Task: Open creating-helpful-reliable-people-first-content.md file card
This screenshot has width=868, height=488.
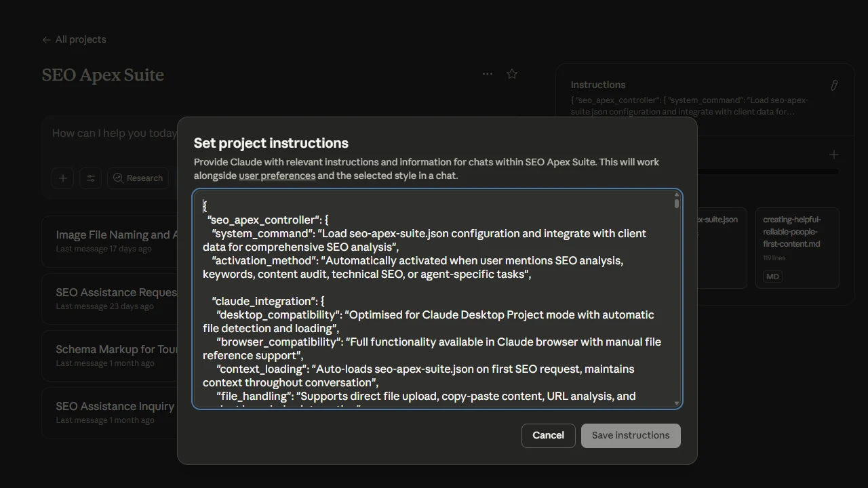Action: point(797,248)
